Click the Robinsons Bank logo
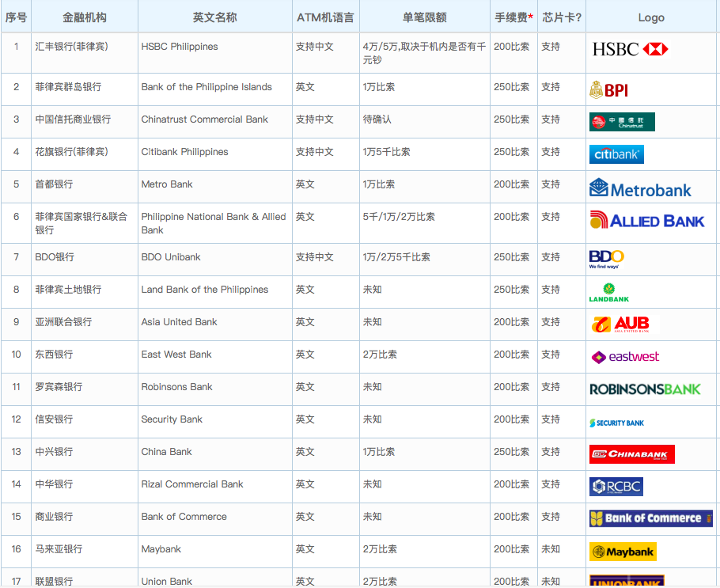Viewport: 720px width, 588px height. [x=645, y=389]
